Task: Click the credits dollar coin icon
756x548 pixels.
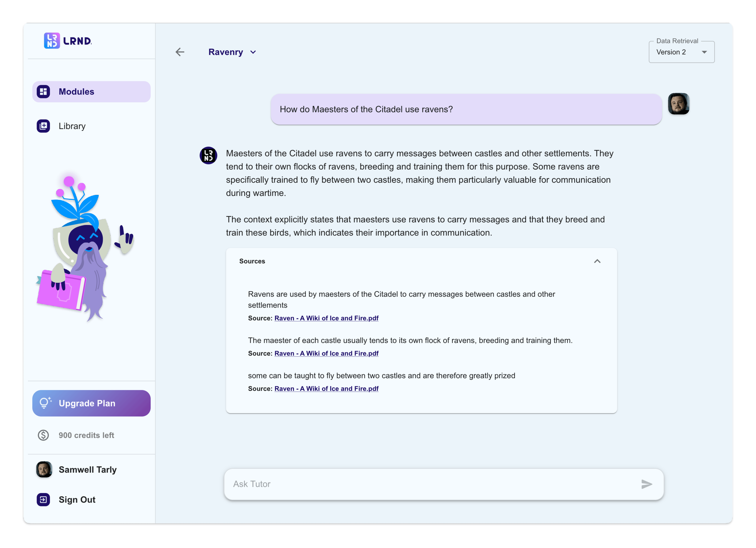Action: tap(43, 435)
